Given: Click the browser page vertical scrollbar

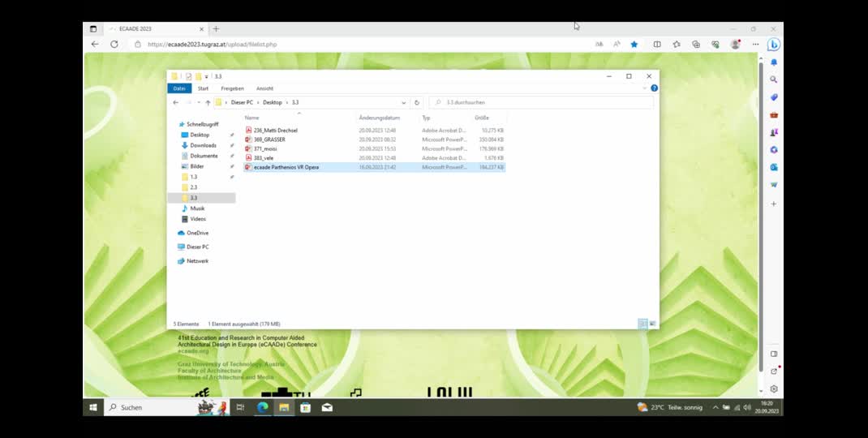Looking at the screenshot, I should (x=761, y=219).
